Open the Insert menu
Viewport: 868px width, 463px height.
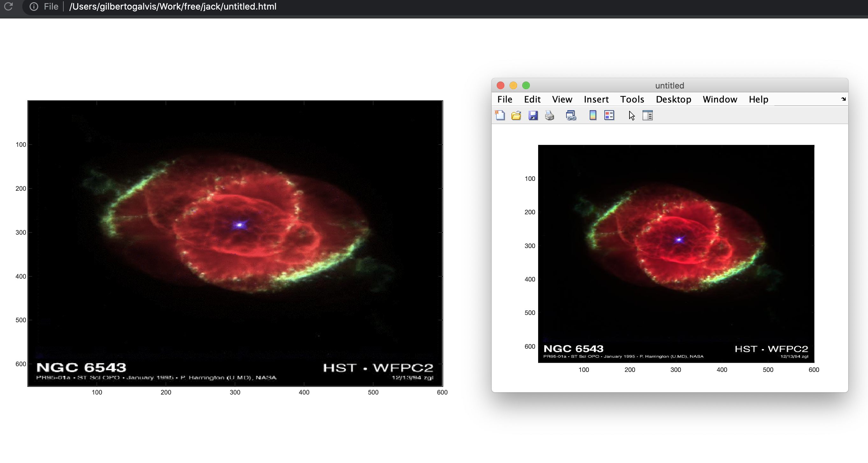pyautogui.click(x=596, y=99)
